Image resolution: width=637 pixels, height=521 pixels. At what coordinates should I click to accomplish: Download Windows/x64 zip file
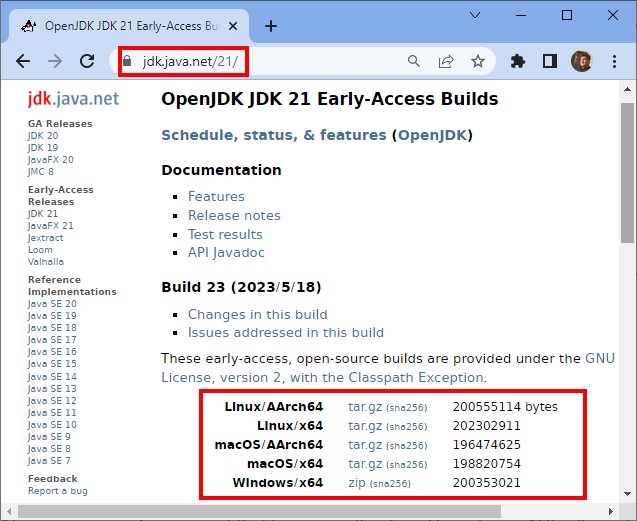tap(356, 483)
